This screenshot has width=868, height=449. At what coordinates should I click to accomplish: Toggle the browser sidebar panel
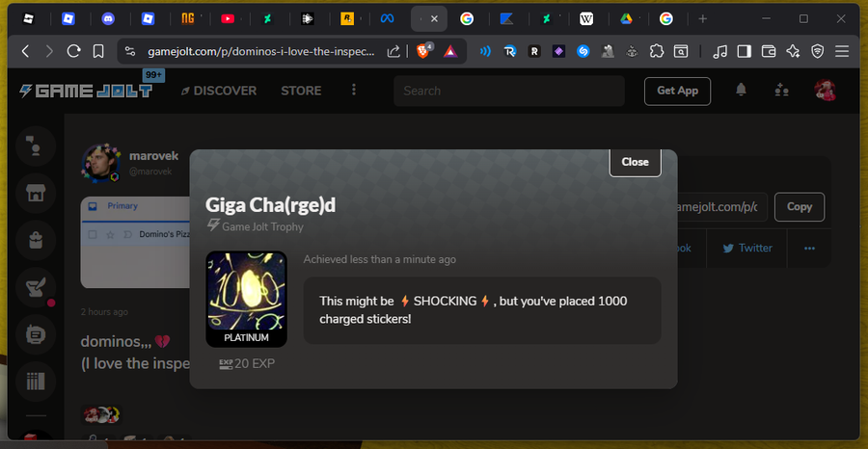pyautogui.click(x=745, y=51)
